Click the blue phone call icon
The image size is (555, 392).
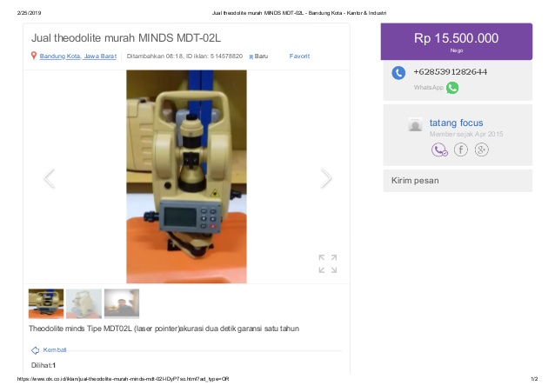point(398,73)
